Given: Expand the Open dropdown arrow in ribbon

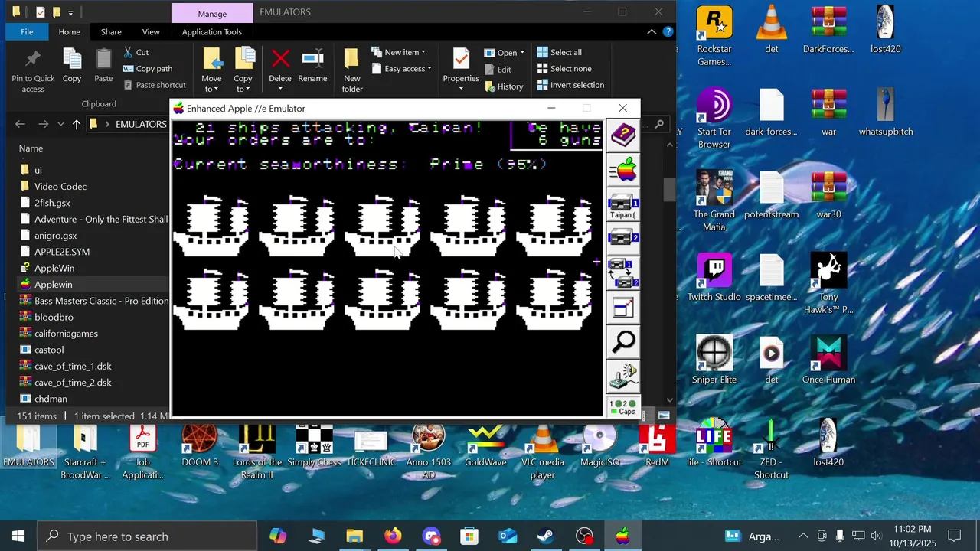Looking at the screenshot, I should tap(522, 53).
